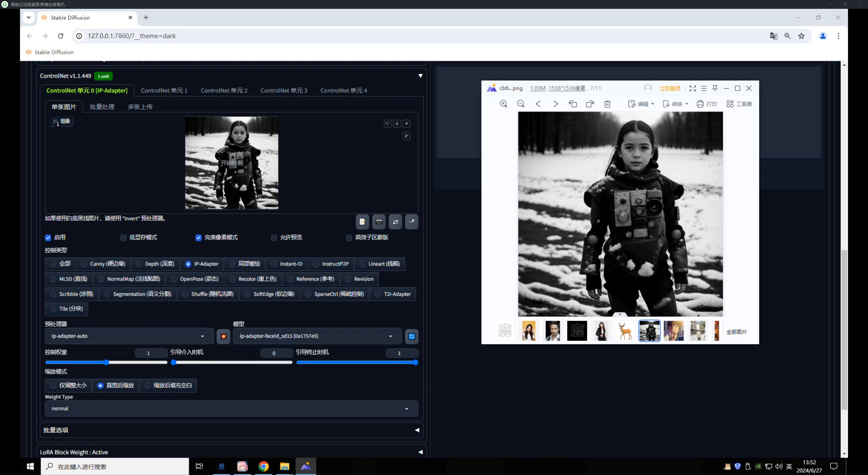Enter fullscreen in image viewer

pos(693,88)
